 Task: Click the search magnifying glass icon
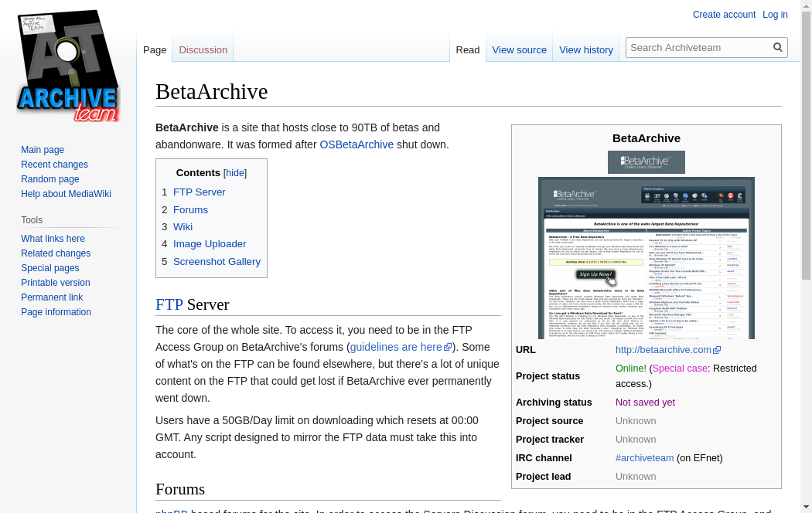[x=778, y=47]
